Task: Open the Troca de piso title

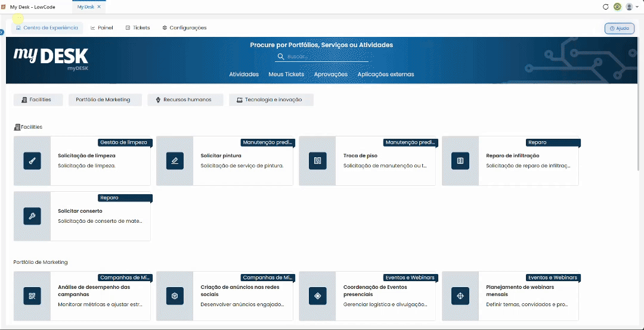Action: tap(360, 155)
